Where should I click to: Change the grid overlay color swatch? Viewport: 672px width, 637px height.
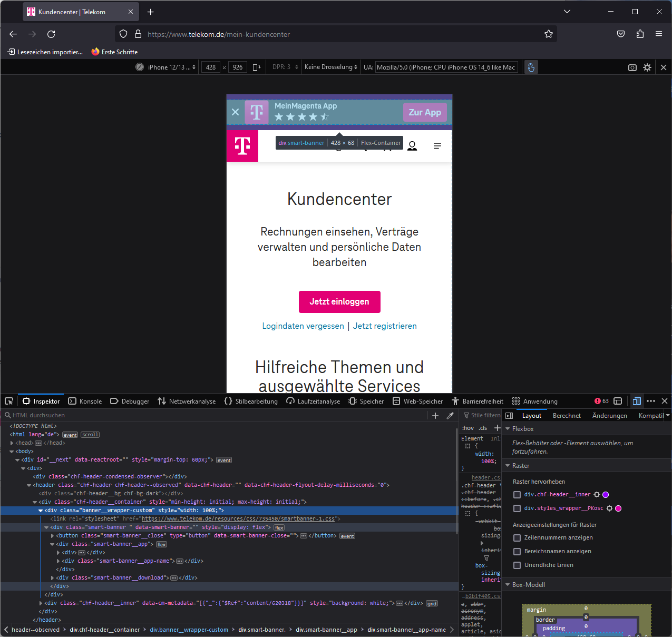pyautogui.click(x=606, y=494)
